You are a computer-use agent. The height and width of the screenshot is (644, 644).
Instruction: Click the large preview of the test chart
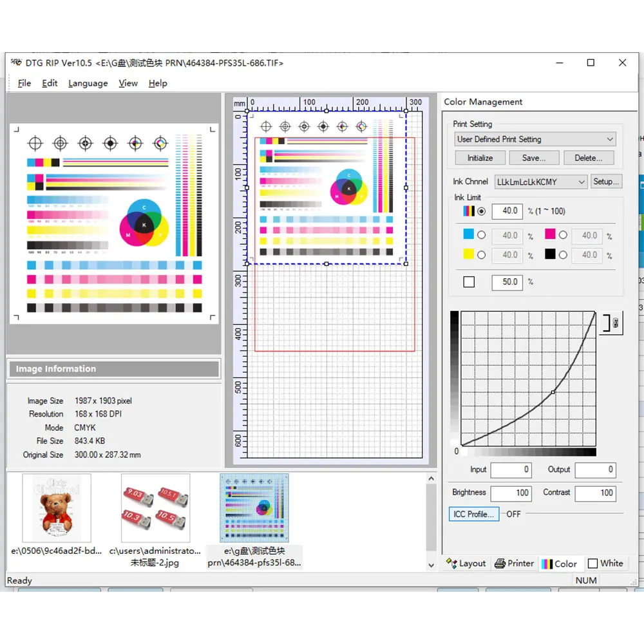114,223
